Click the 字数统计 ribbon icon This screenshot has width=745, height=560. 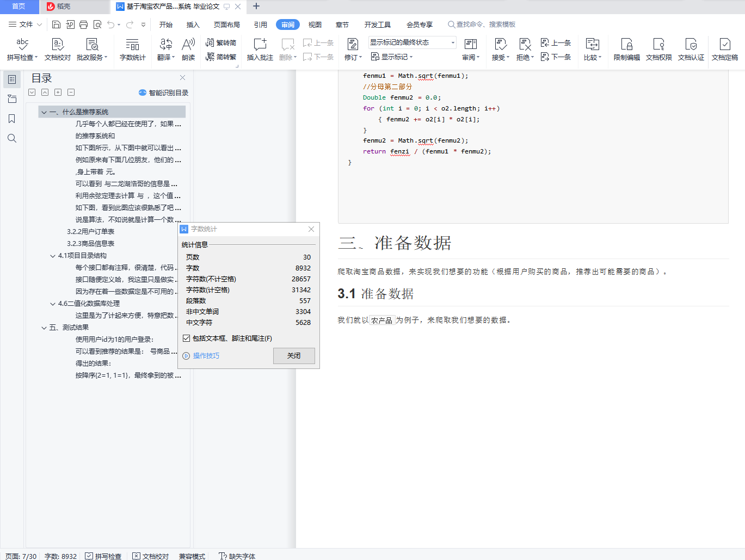[133, 49]
